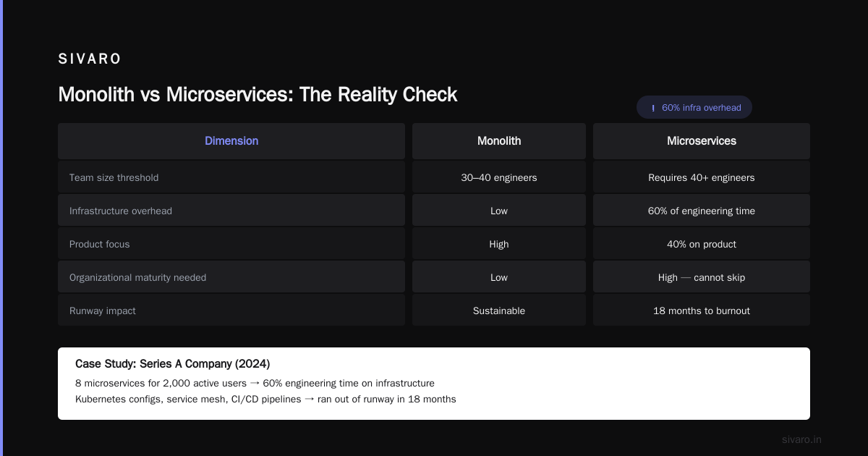Viewport: 868px width, 456px height.
Task: Click the 40% on product cell
Action: [702, 244]
